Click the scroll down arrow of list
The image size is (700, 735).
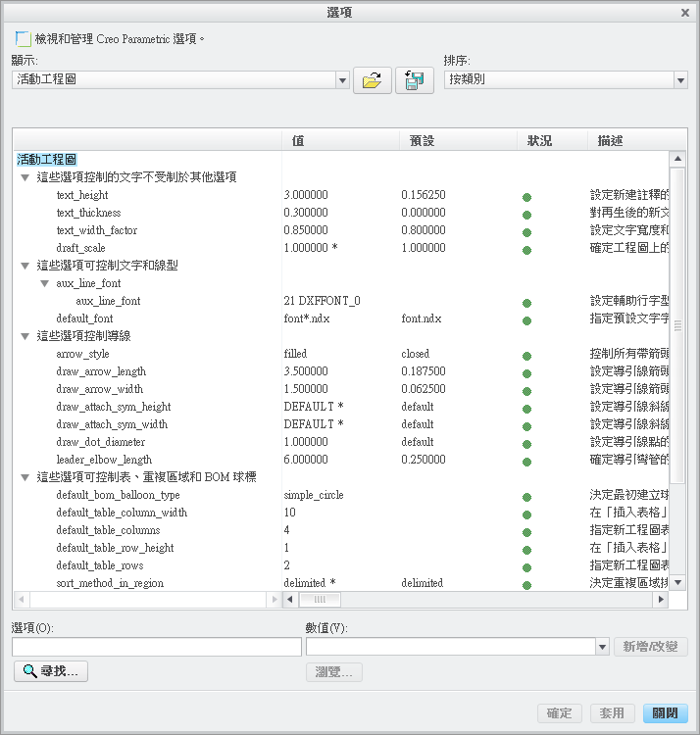click(x=677, y=582)
